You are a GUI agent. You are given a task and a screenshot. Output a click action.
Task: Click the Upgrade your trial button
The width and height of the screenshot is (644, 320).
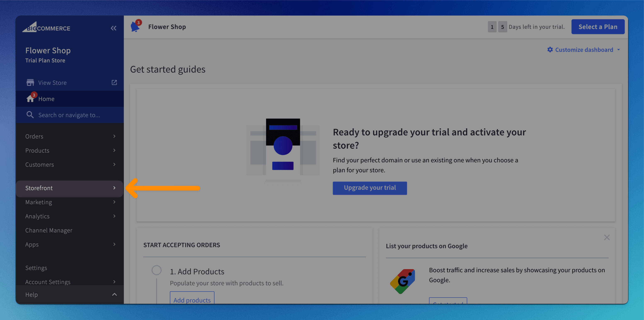(x=369, y=188)
